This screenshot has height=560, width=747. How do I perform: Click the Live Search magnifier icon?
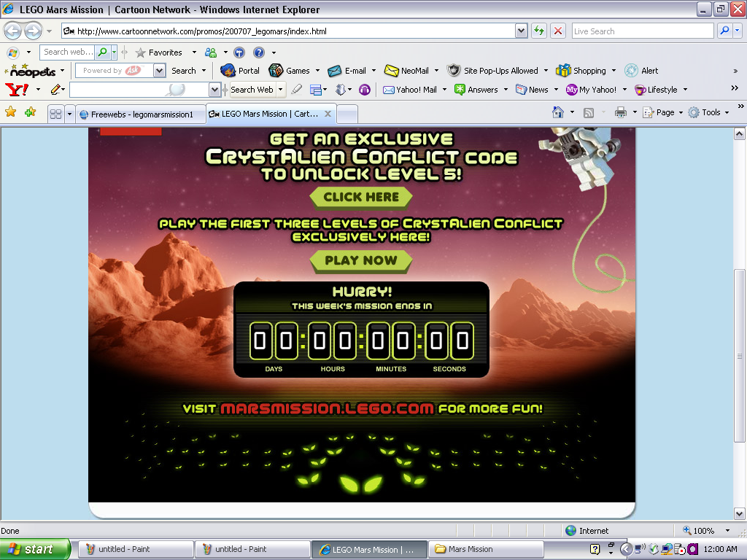tap(724, 31)
